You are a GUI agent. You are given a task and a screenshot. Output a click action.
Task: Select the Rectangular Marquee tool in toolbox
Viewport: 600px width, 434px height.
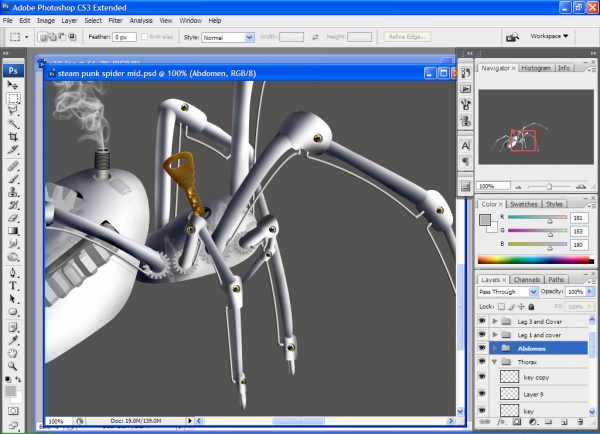(13, 98)
